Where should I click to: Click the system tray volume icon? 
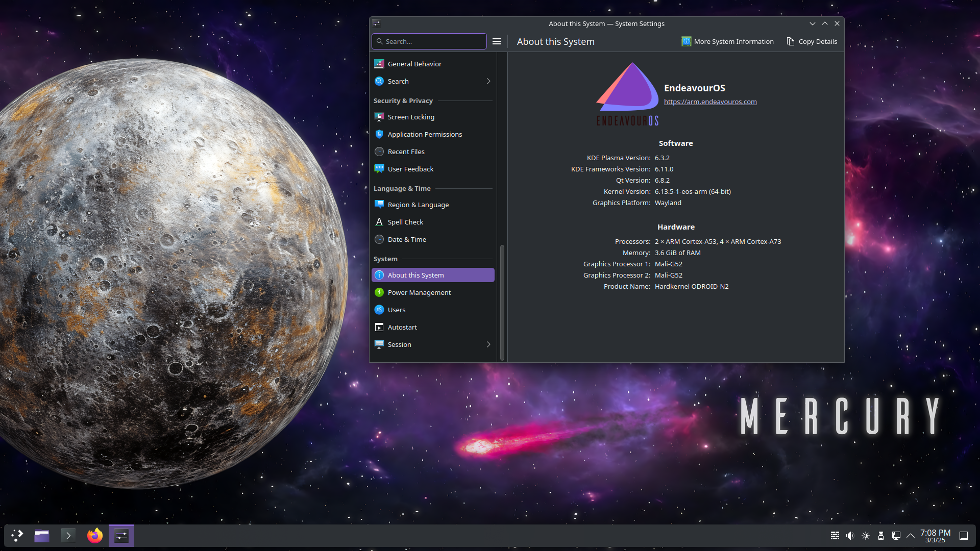pos(850,535)
